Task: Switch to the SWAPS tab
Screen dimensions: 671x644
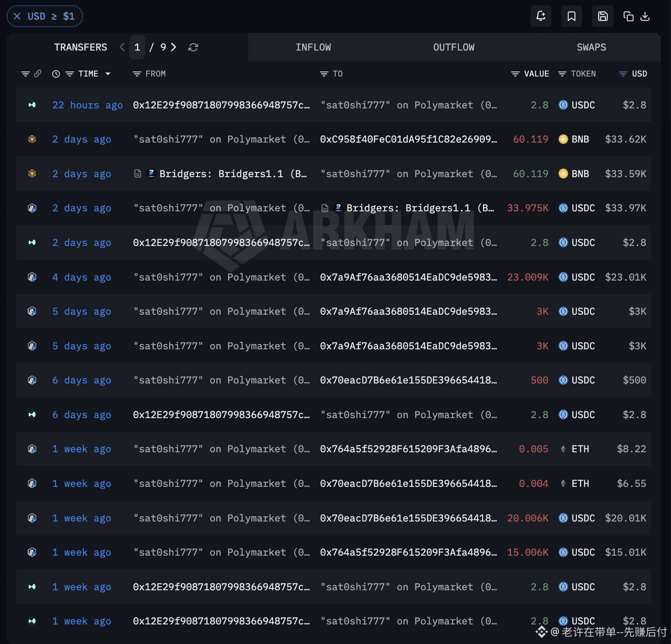Action: tap(591, 47)
